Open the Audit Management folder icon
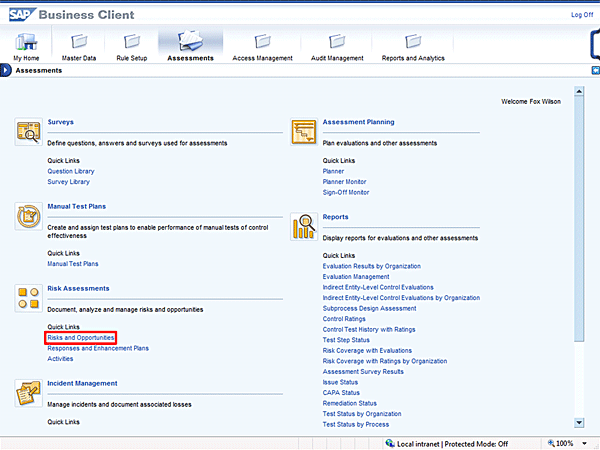 [337, 41]
